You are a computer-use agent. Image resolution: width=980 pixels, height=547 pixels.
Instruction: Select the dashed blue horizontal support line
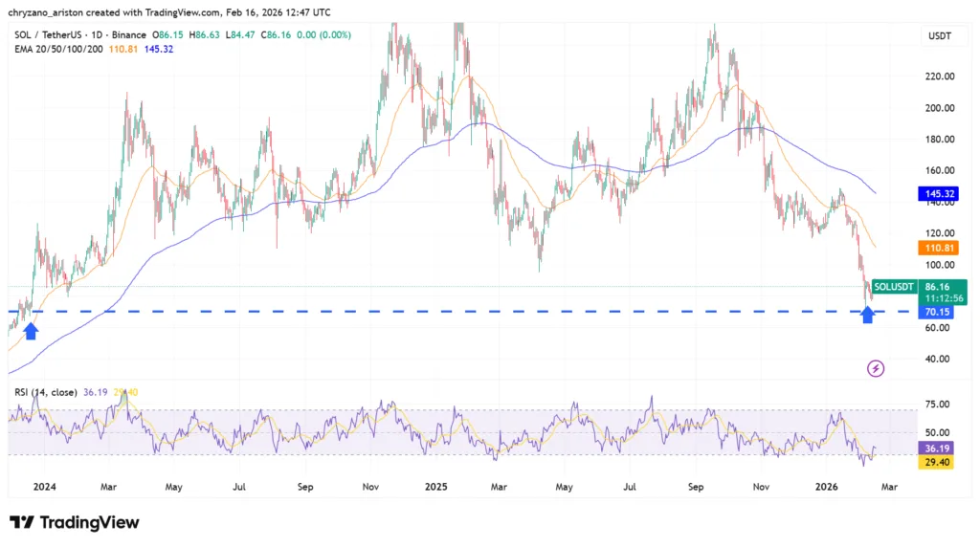[479, 312]
